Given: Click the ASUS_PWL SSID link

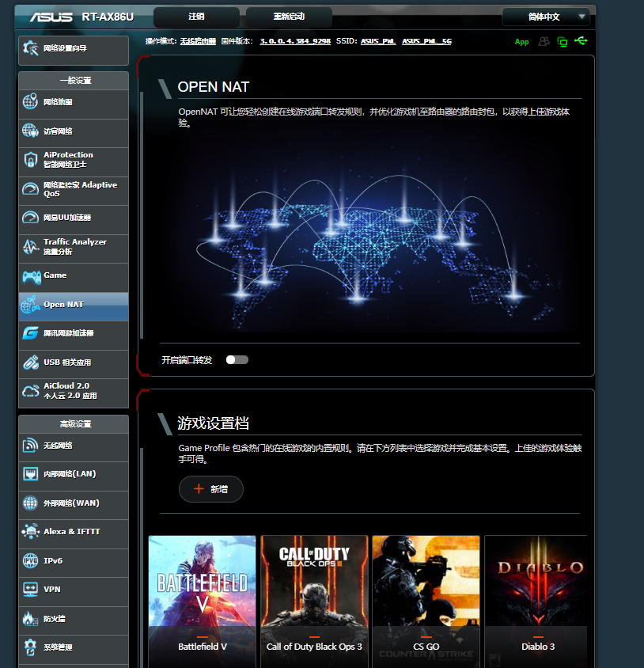Looking at the screenshot, I should tap(378, 41).
